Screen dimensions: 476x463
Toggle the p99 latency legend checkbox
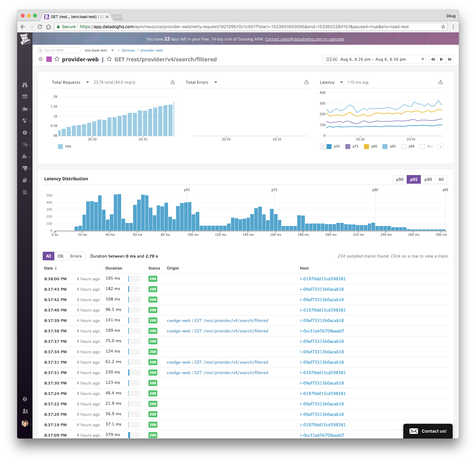point(404,147)
